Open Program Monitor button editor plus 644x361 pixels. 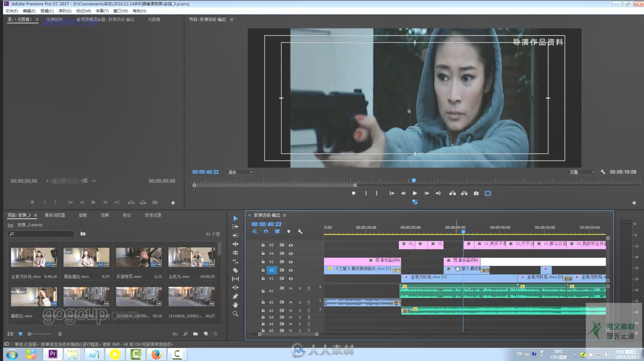pos(634,203)
